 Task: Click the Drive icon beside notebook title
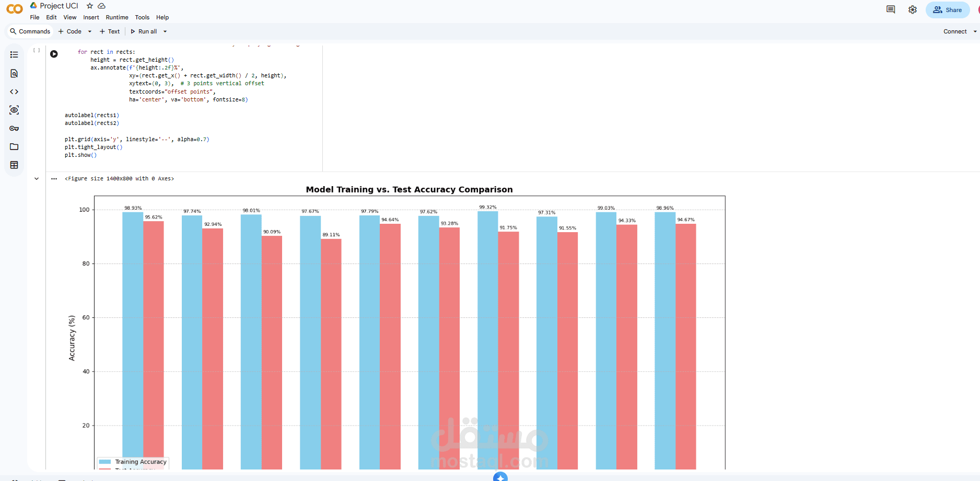point(33,5)
